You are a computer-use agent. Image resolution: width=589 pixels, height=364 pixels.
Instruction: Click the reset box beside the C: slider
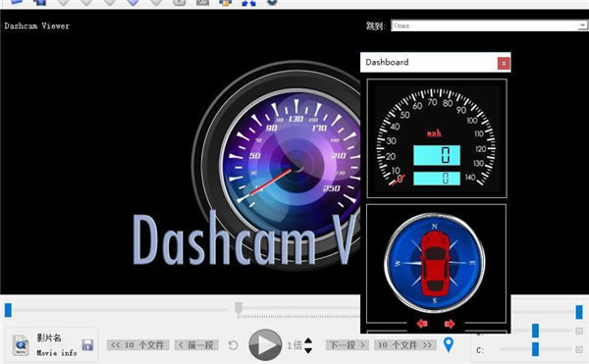tap(579, 349)
